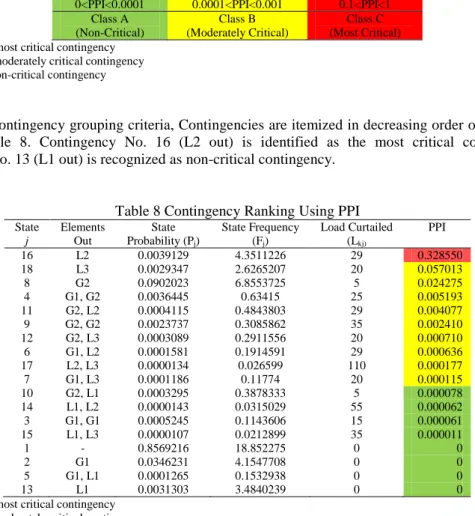Click the PPI value 0.005193

439,297
